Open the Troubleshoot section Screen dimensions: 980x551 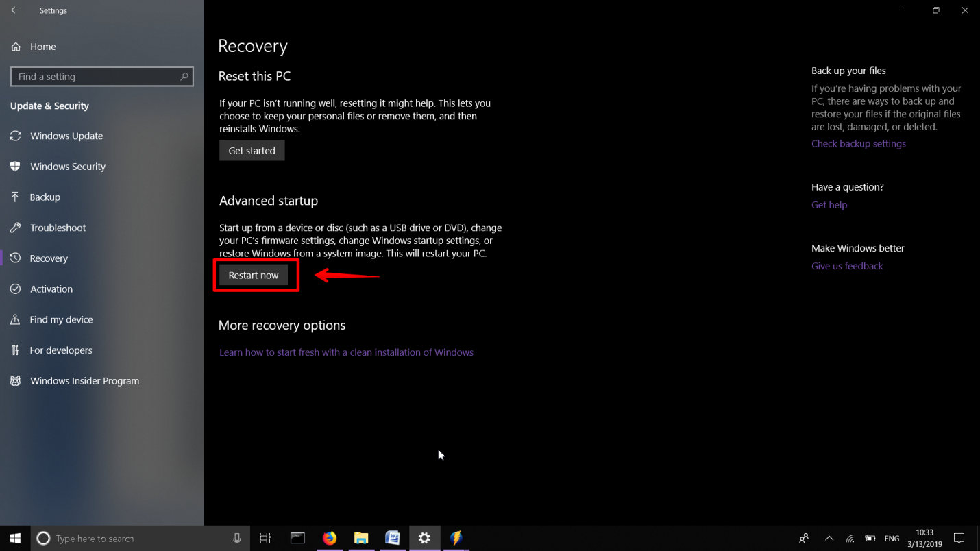pyautogui.click(x=58, y=227)
